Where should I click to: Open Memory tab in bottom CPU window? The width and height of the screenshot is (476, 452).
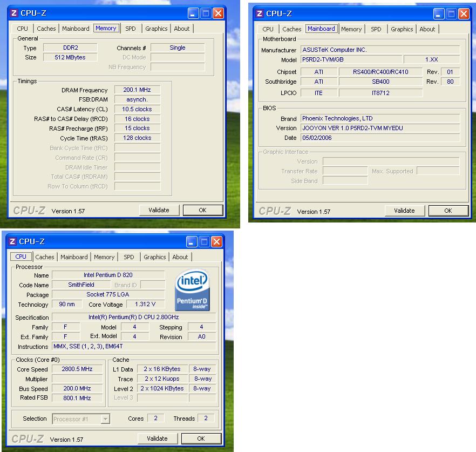click(x=104, y=257)
